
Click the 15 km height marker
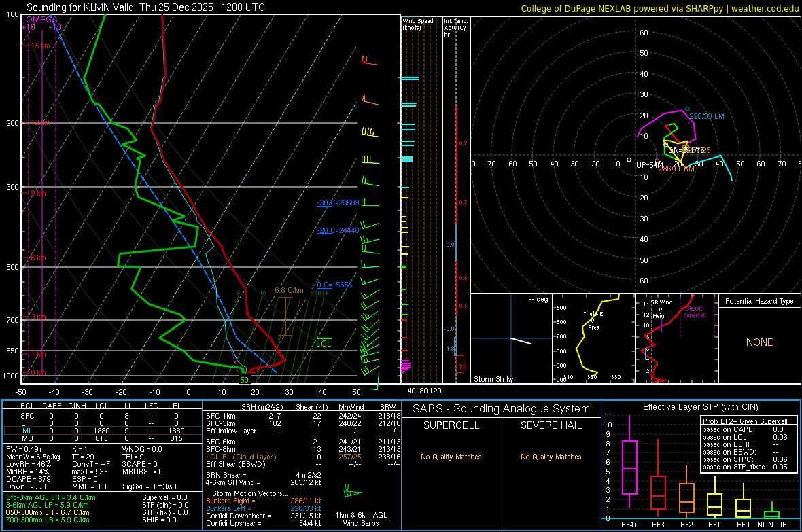tap(40, 46)
